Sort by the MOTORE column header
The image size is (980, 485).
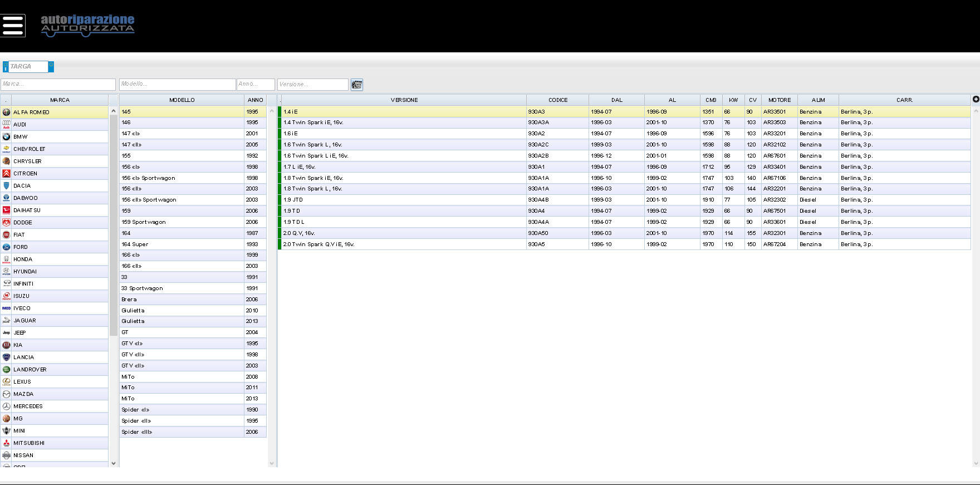(x=780, y=100)
